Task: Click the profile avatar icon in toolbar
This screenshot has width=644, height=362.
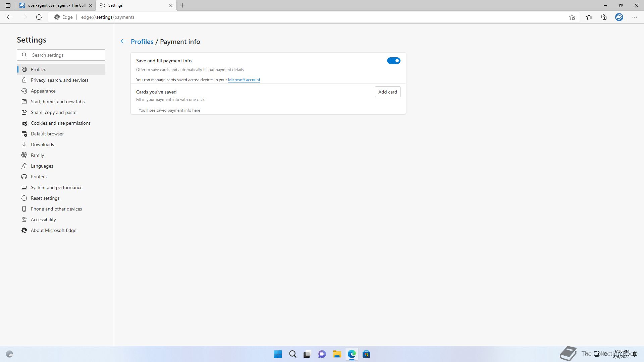Action: [619, 17]
